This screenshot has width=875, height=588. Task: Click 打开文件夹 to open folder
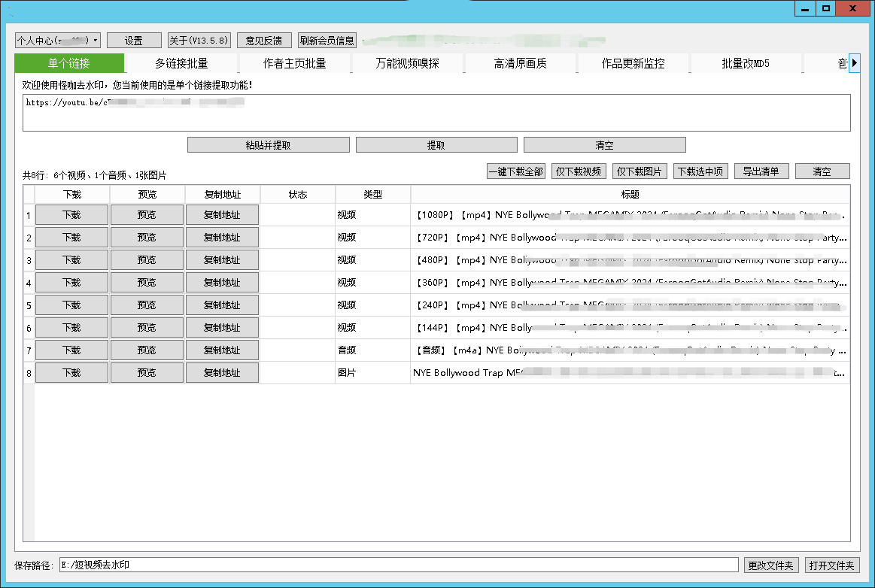(831, 565)
